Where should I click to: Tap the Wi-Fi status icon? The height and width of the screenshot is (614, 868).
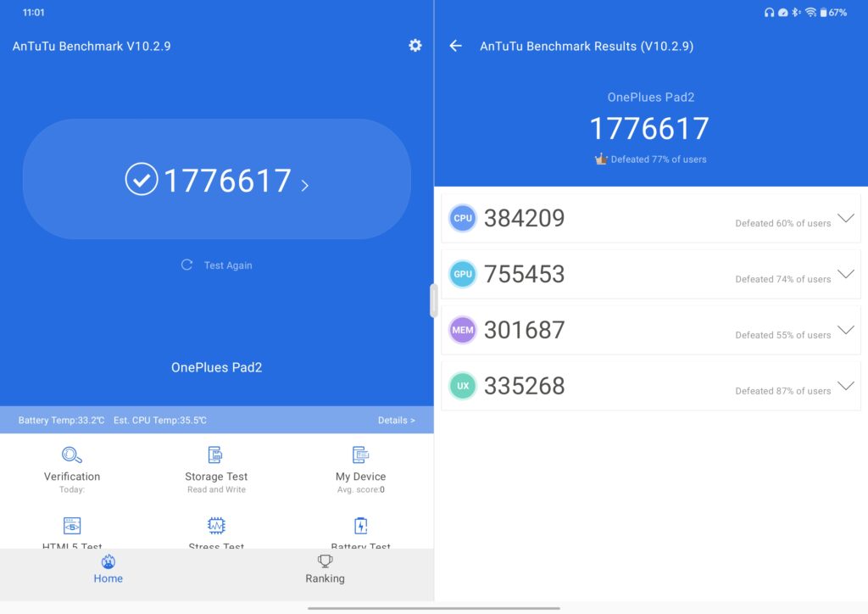(x=810, y=12)
